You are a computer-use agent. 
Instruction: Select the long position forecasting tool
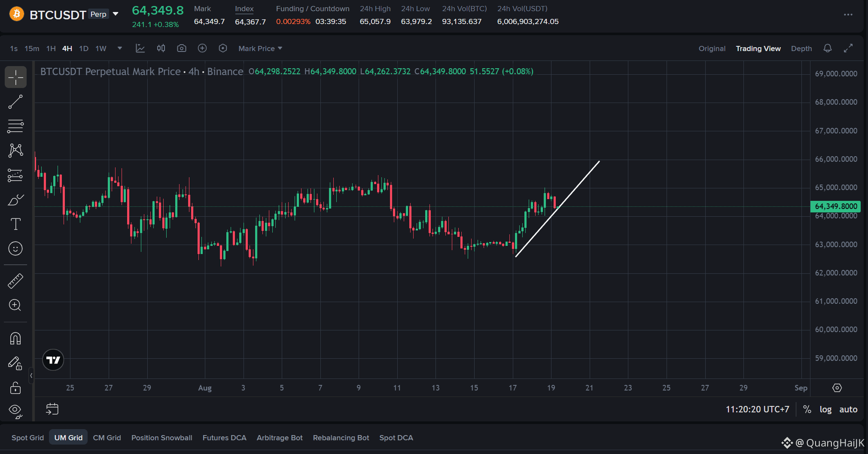click(15, 175)
